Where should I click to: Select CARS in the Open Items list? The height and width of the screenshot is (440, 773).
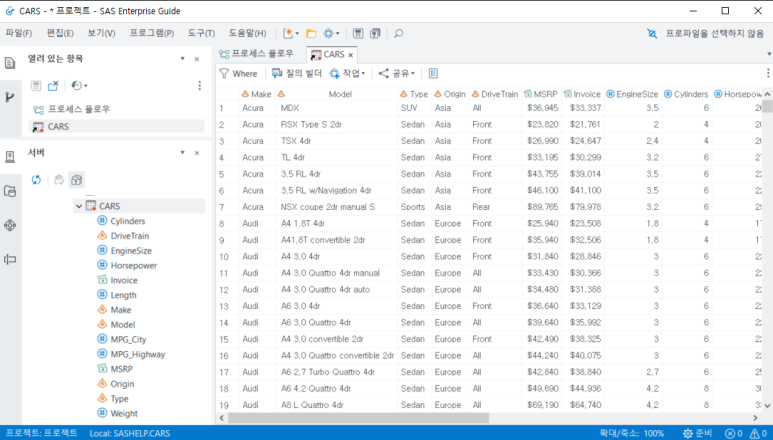[117, 126]
